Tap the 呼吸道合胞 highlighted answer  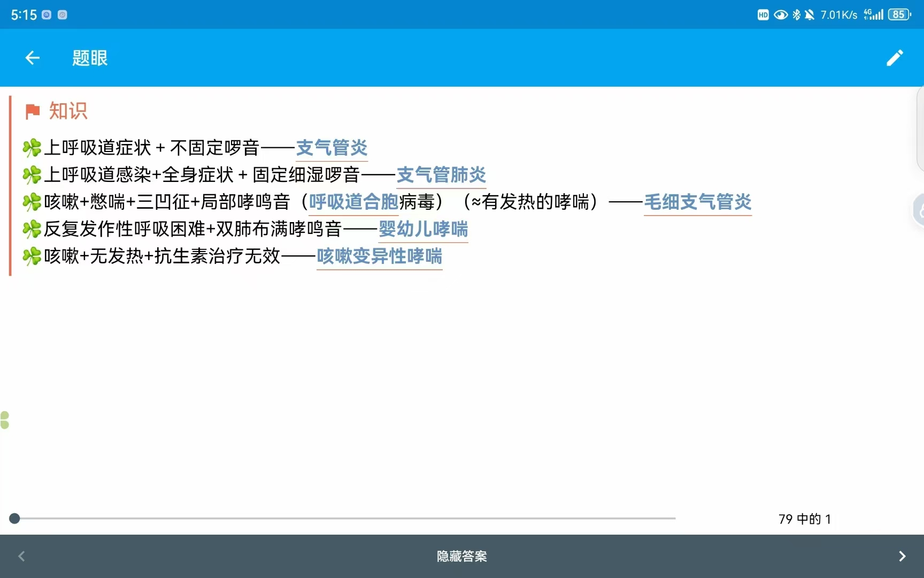click(353, 202)
